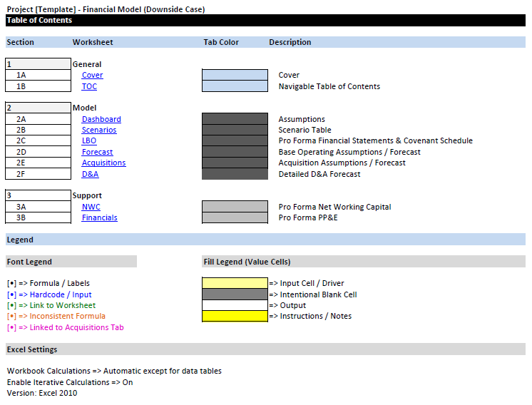This screenshot has width=532, height=405.
Task: Select the General section heading
Action: [x=87, y=64]
